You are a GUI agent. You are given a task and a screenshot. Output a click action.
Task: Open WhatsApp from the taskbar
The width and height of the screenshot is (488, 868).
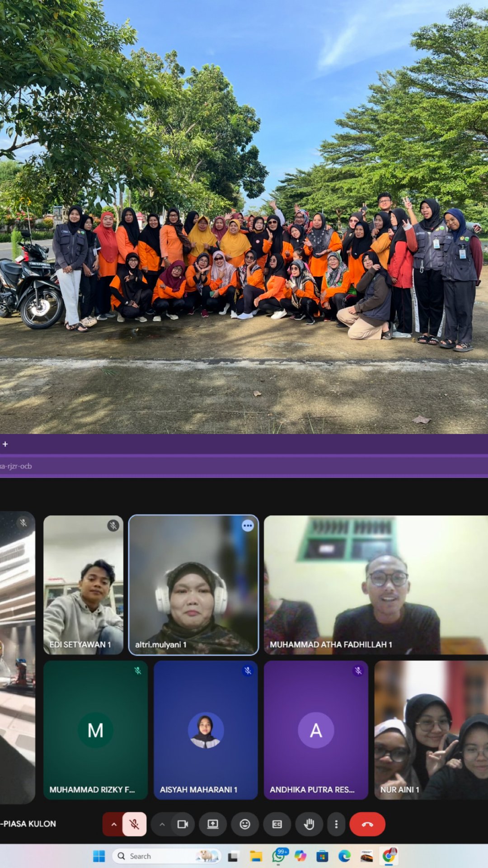point(279,856)
